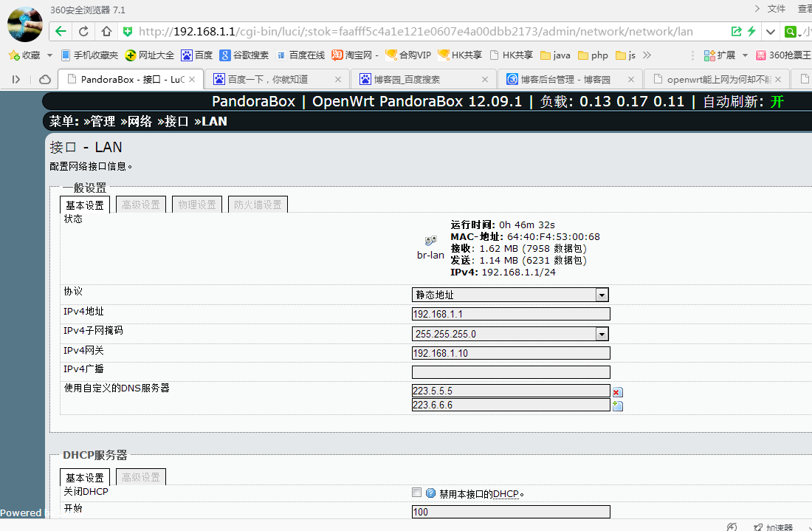Click the browser back arrow button
This screenshot has height=531, width=812.
[x=61, y=32]
